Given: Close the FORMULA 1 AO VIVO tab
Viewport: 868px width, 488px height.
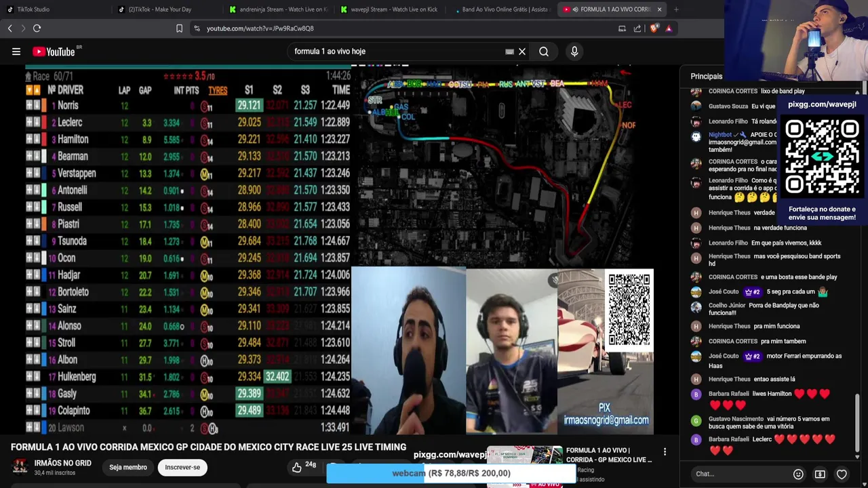Looking at the screenshot, I should 659,9.
